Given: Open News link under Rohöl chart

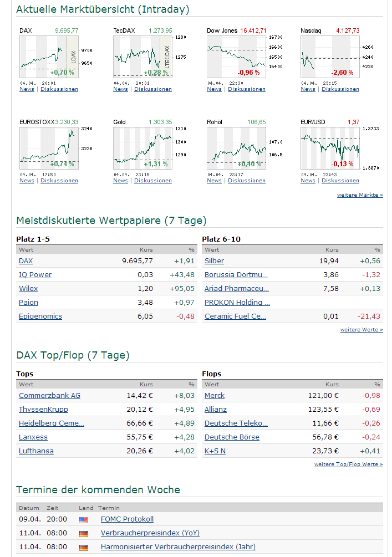Looking at the screenshot, I should 215,181.
